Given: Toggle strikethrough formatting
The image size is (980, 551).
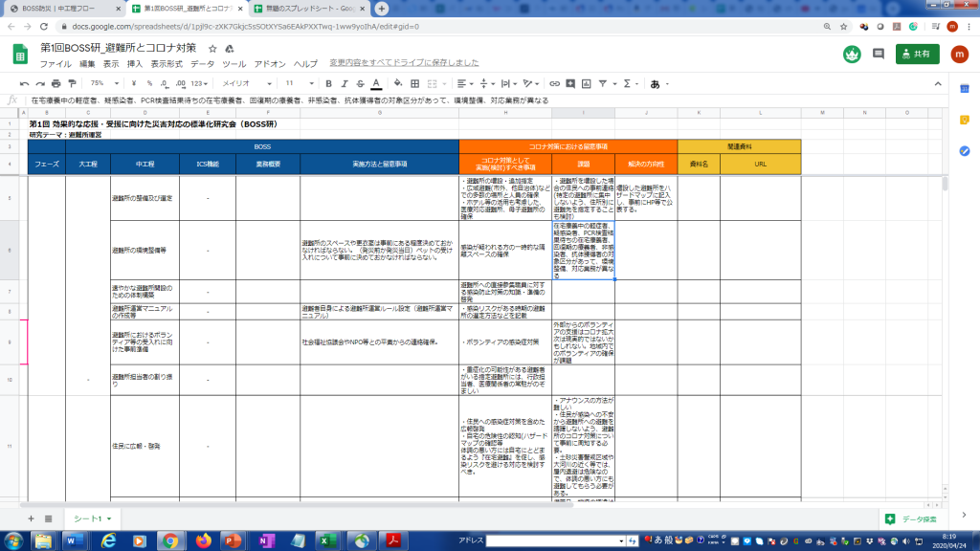Looking at the screenshot, I should pos(360,83).
